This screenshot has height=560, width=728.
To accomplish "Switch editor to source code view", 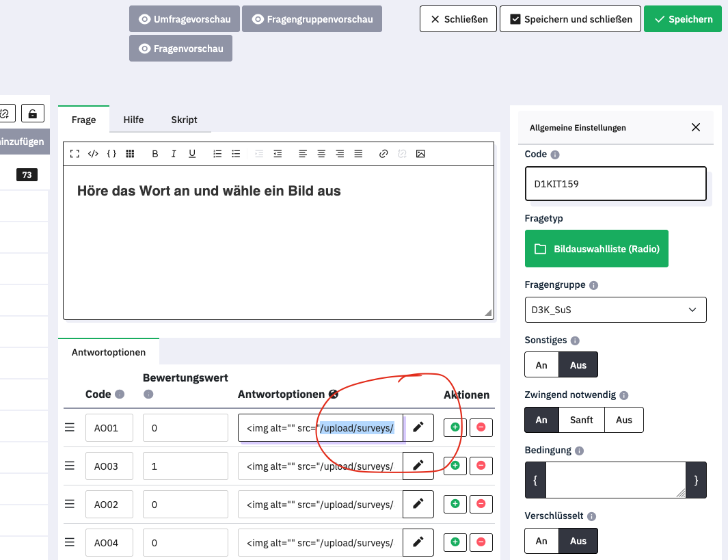I will (x=93, y=154).
